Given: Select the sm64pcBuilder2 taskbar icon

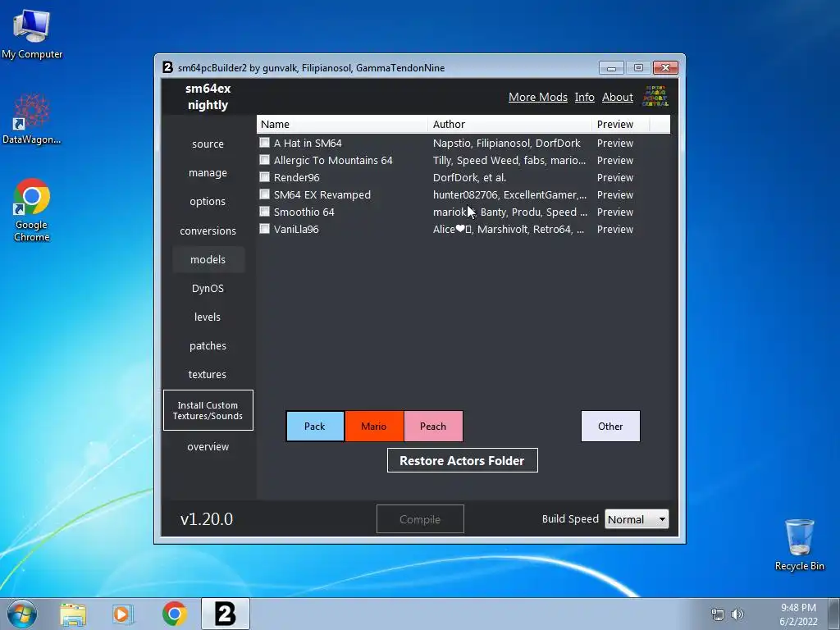Looking at the screenshot, I should coord(225,614).
